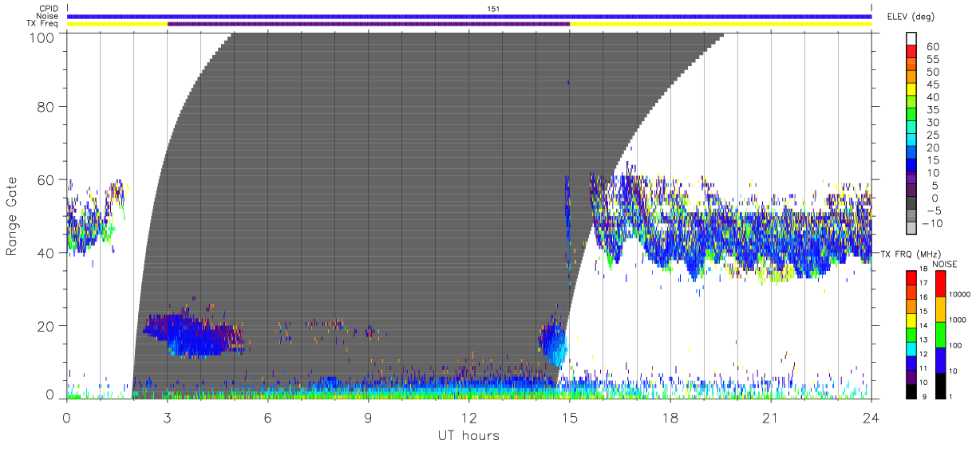This screenshot has height=452, width=980.
Task: Select the green swatch of the NOISE colorbar
Action: point(940,335)
